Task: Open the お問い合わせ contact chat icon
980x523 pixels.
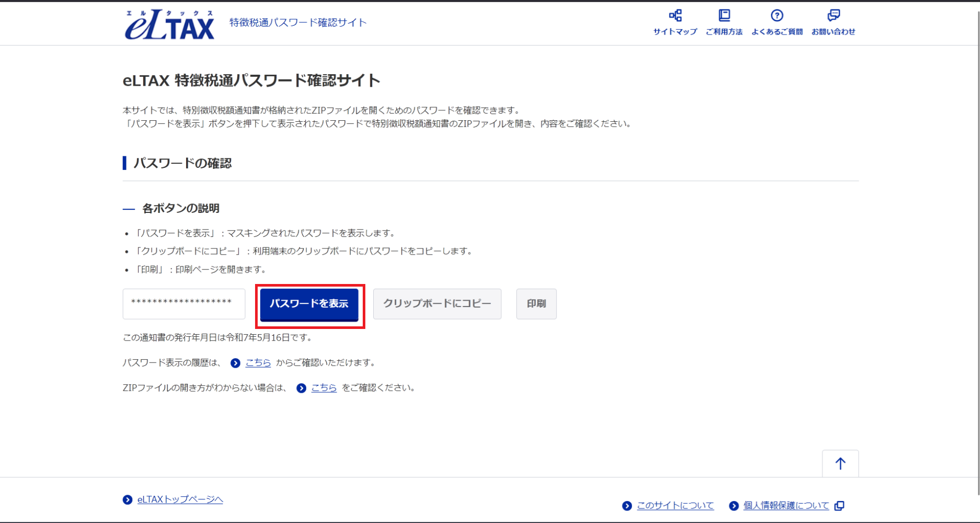Action: pyautogui.click(x=834, y=16)
